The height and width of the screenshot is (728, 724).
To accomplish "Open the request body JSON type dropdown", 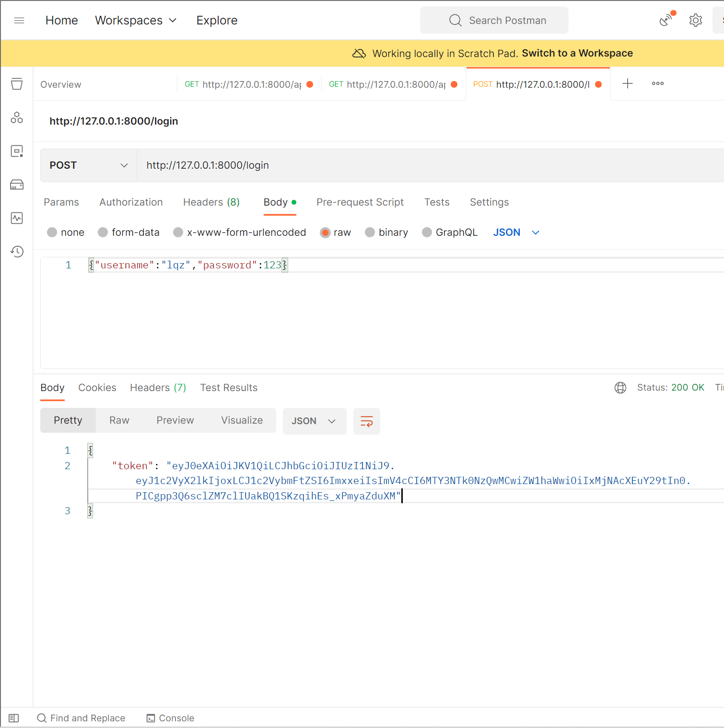I will (x=516, y=232).
